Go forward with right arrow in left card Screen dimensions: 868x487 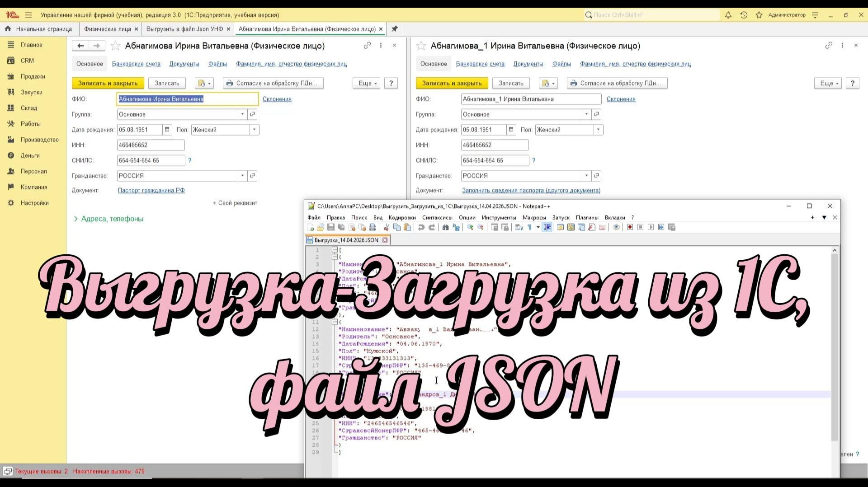[x=97, y=46]
